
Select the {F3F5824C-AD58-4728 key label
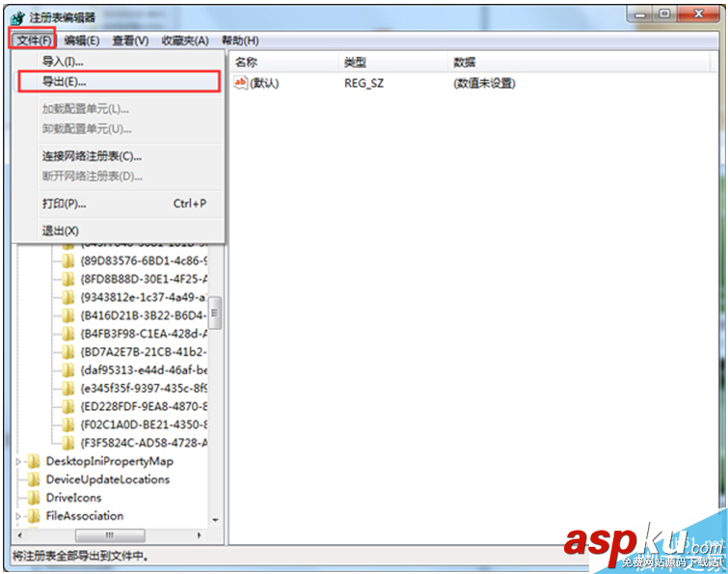click(144, 443)
